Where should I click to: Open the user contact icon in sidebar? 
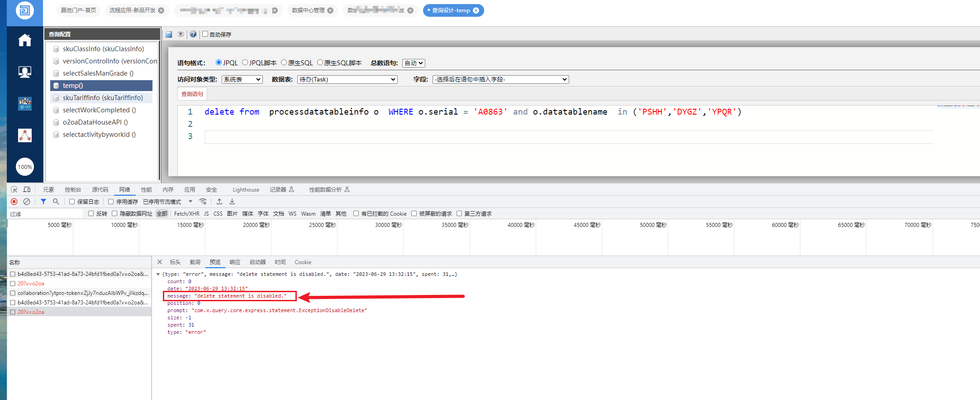coord(25,72)
